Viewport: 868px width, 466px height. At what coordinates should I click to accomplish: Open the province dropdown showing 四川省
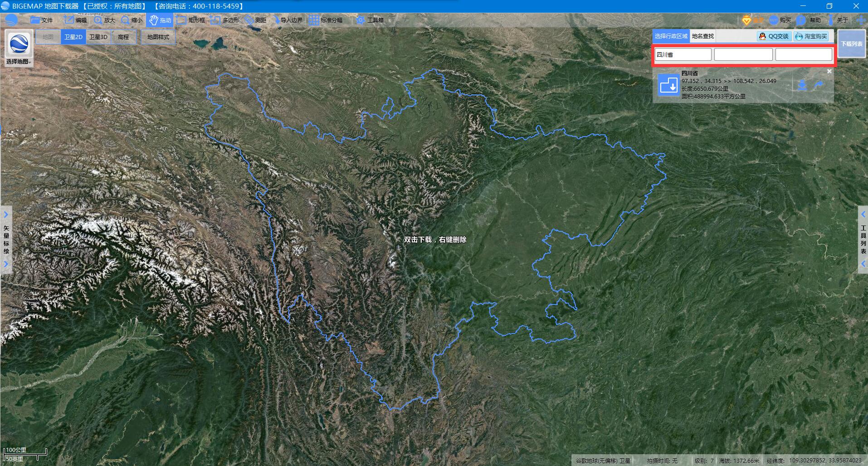[683, 54]
